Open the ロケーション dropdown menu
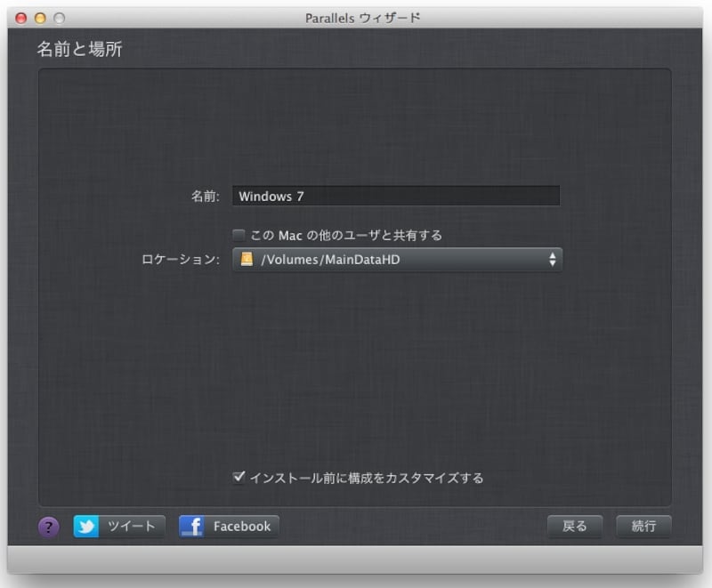Image resolution: width=712 pixels, height=588 pixels. pyautogui.click(x=397, y=260)
